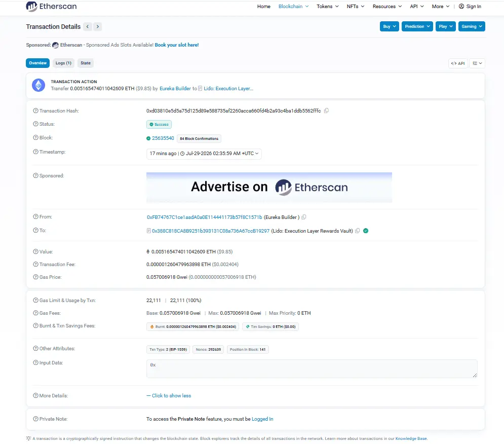The width and height of the screenshot is (504, 444).
Task: Click the help icon next to Private Note
Action: click(x=35, y=419)
